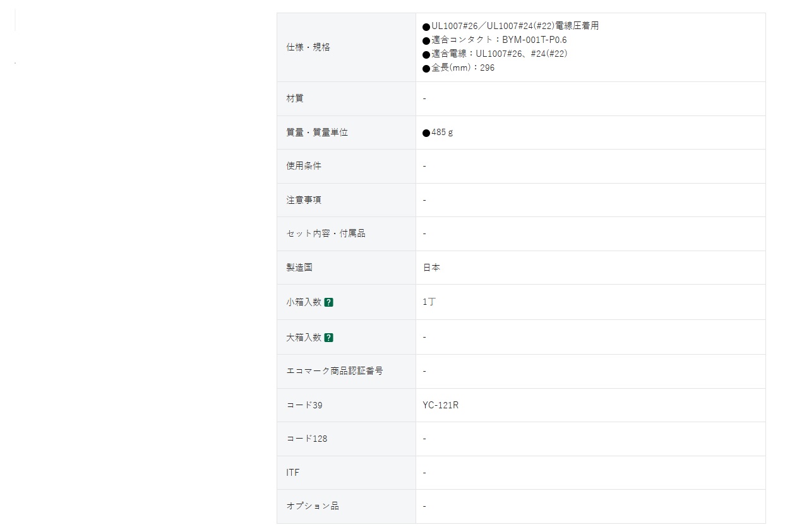
Task: Click the エコマーク商品認証番号 label
Action: (x=335, y=371)
